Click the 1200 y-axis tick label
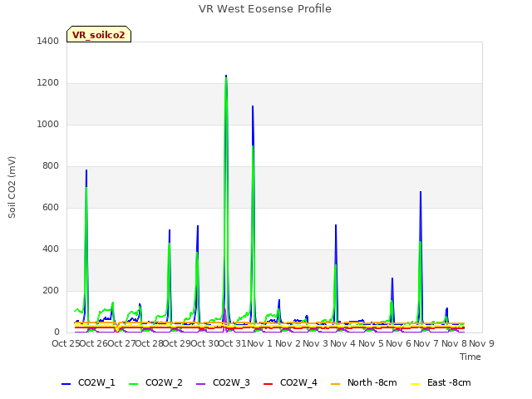Viewport: 532px width, 399px height. (48, 83)
